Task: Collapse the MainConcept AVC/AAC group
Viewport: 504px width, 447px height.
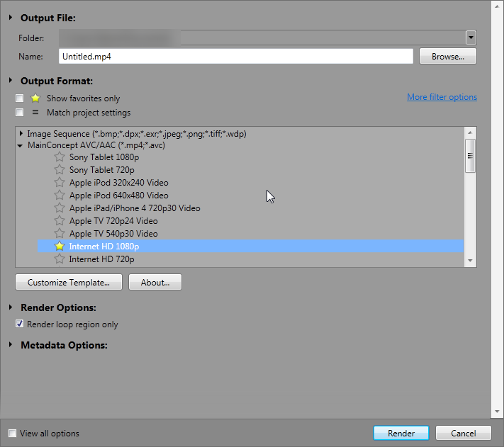Action: [21, 146]
